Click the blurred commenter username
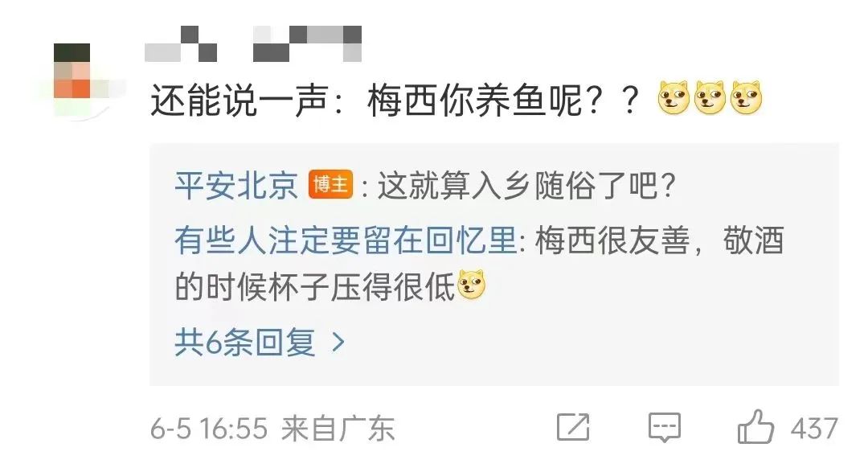The image size is (868, 464). [x=253, y=43]
